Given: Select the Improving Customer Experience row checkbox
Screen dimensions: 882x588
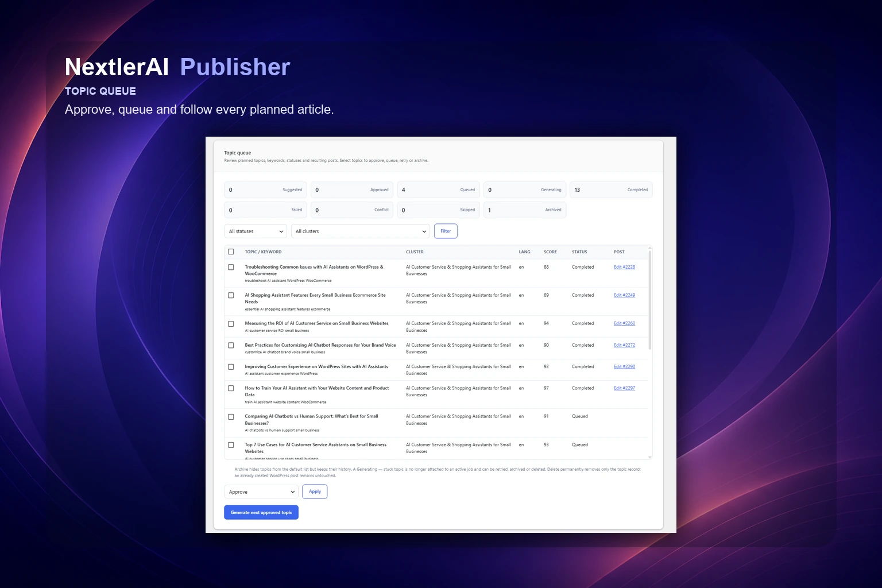Looking at the screenshot, I should tap(231, 367).
